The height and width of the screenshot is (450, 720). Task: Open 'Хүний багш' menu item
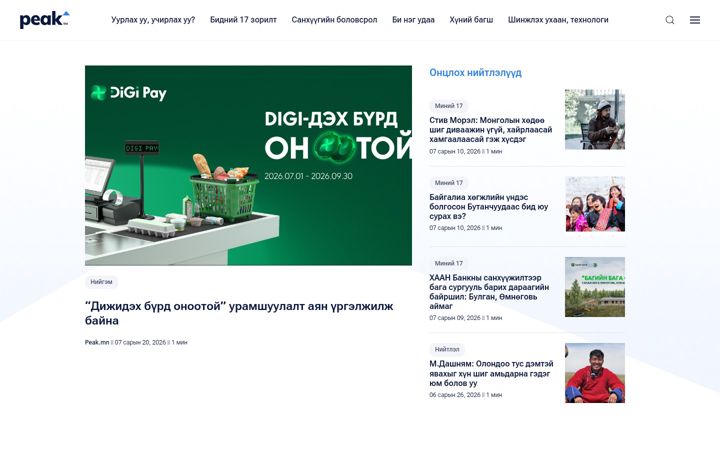click(x=471, y=20)
